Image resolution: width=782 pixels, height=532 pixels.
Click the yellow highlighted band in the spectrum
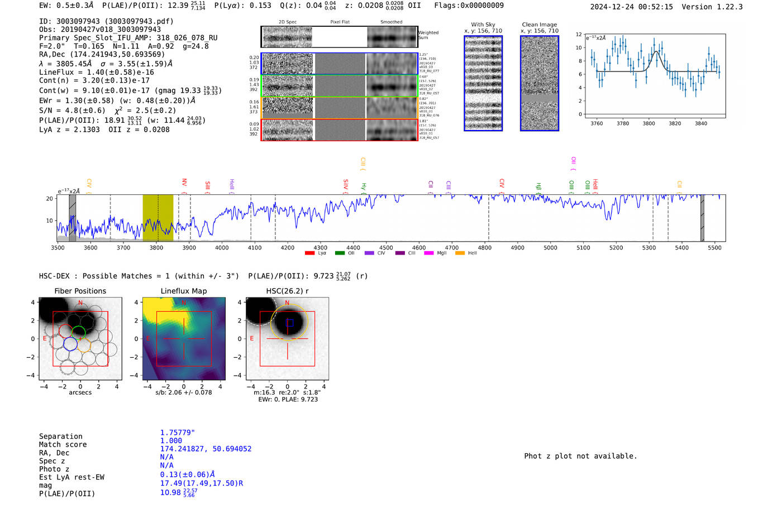point(158,218)
